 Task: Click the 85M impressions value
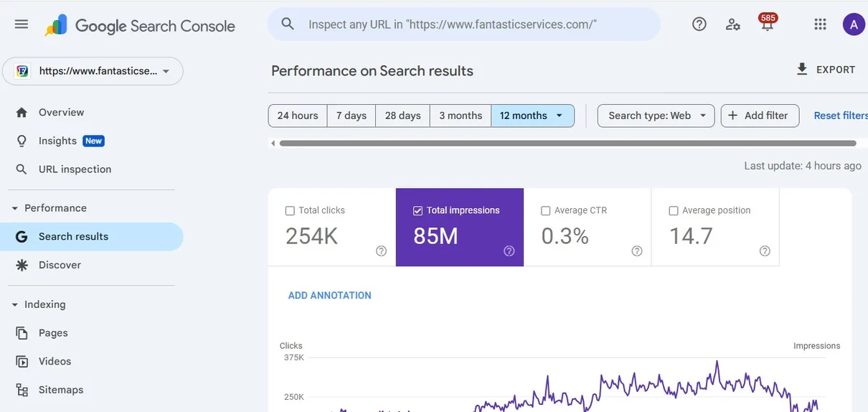pyautogui.click(x=435, y=236)
